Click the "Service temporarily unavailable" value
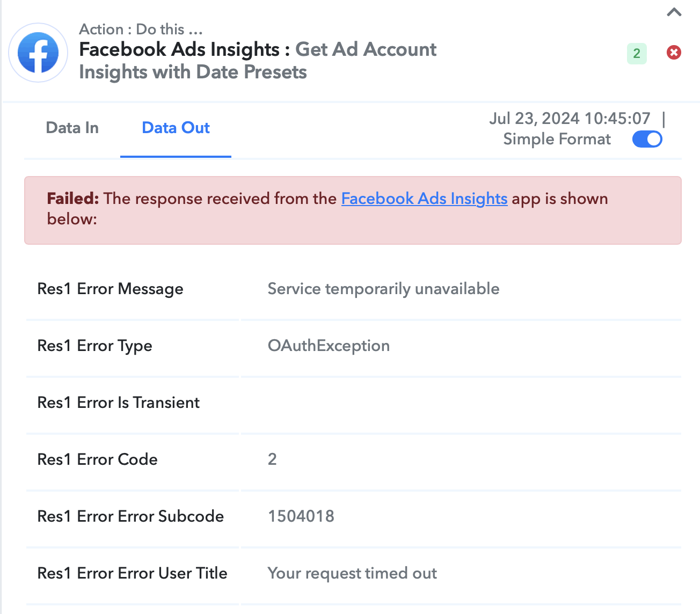 (383, 289)
